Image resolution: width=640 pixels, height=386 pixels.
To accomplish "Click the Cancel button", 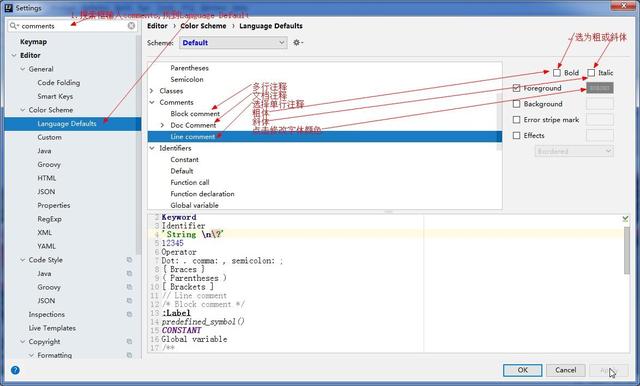I will coord(566,370).
